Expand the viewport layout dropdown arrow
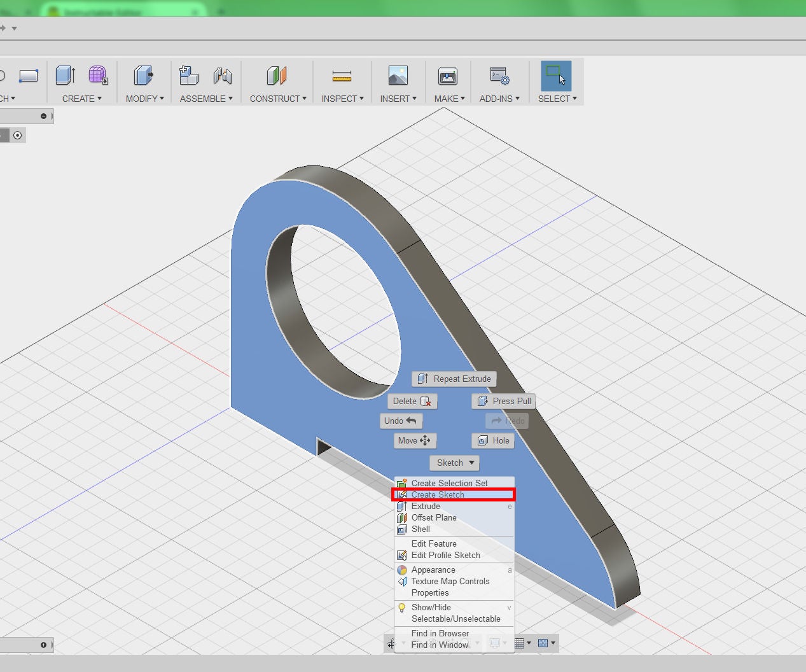The height and width of the screenshot is (672, 806). 553,643
